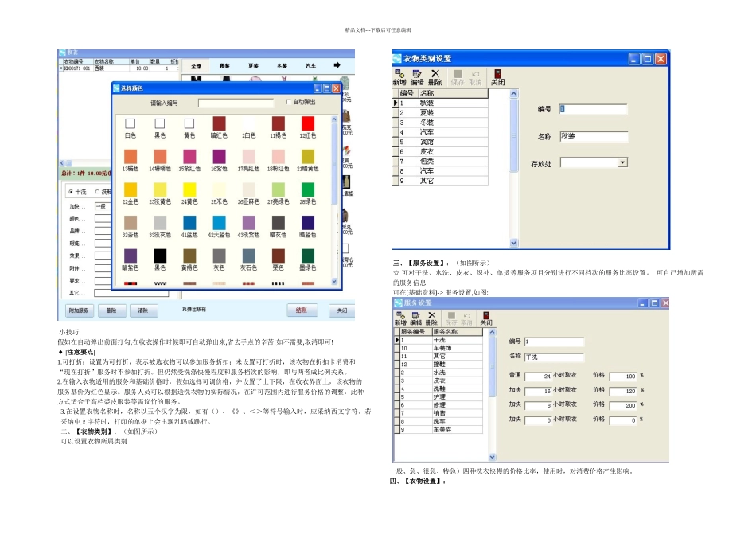Close the 选择颜色 dialog

point(336,88)
